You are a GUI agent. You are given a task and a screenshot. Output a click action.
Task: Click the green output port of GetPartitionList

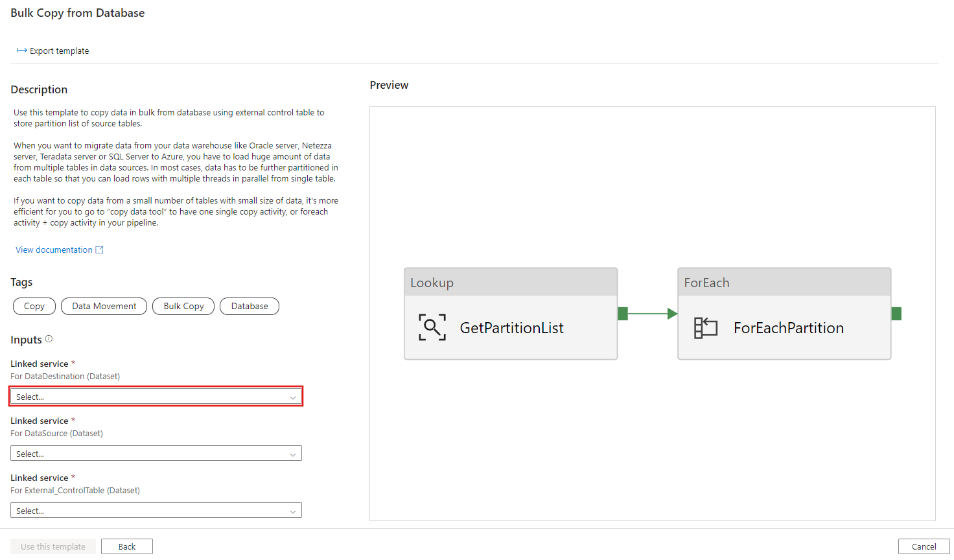622,313
